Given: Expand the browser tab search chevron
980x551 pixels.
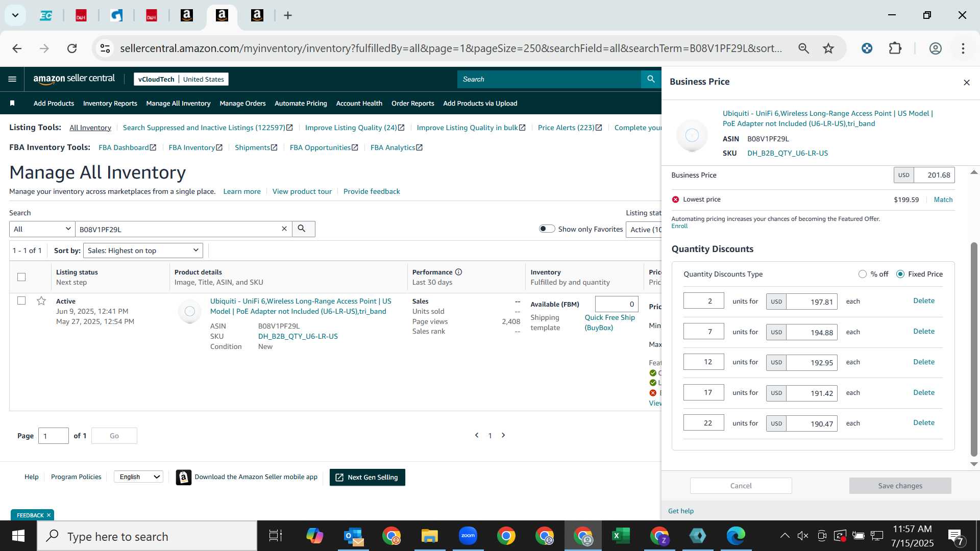Looking at the screenshot, I should (x=15, y=15).
